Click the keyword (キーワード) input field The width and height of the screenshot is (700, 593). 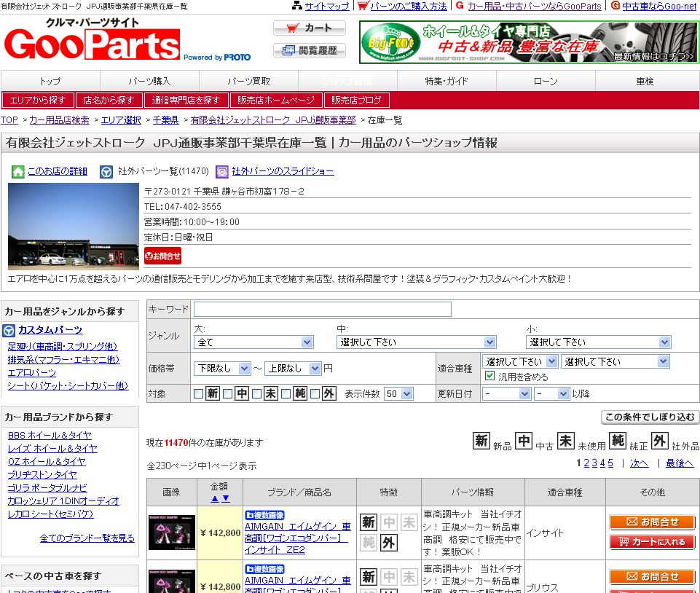pos(323,309)
